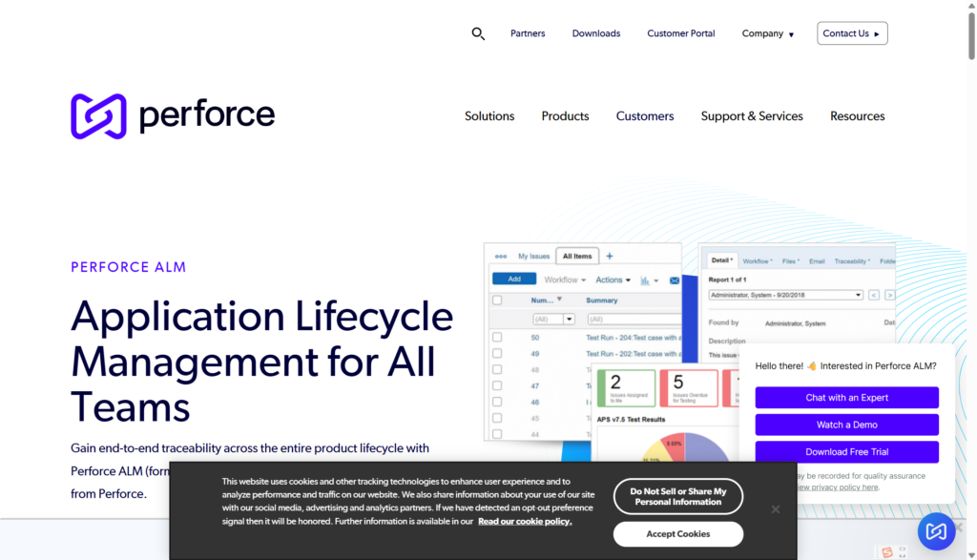The height and width of the screenshot is (560, 977).
Task: Dismiss the cookie banner with the X icon
Action: 776,509
